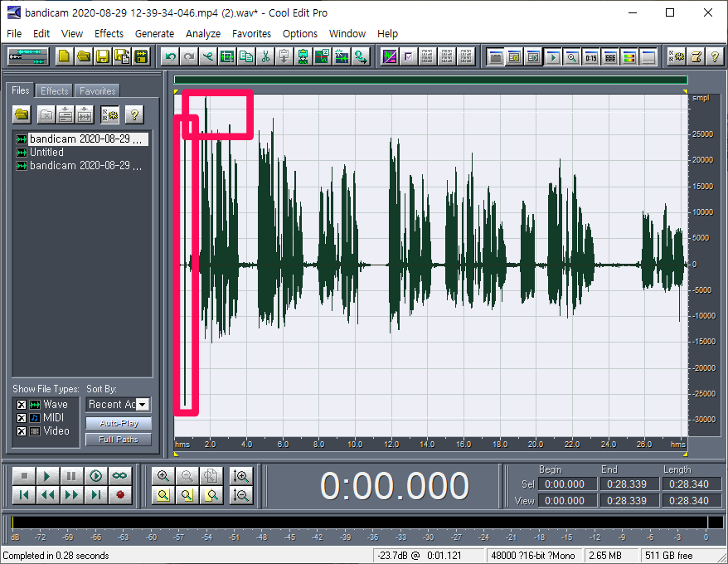Click the Redo toolbar icon
This screenshot has height=564, width=728.
(x=189, y=56)
